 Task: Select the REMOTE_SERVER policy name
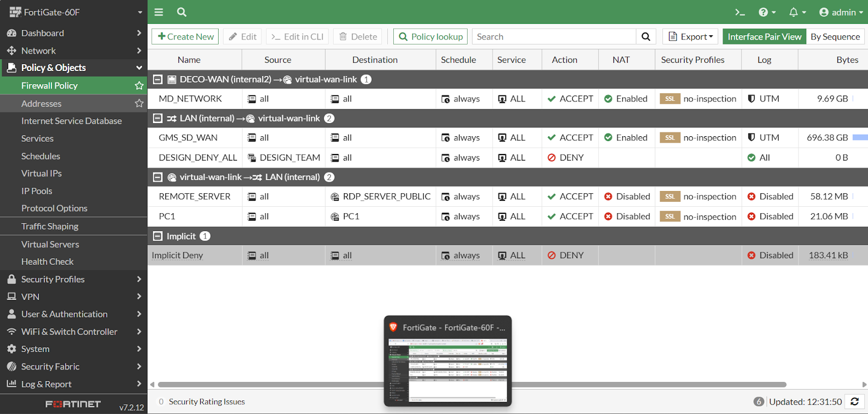click(x=195, y=196)
